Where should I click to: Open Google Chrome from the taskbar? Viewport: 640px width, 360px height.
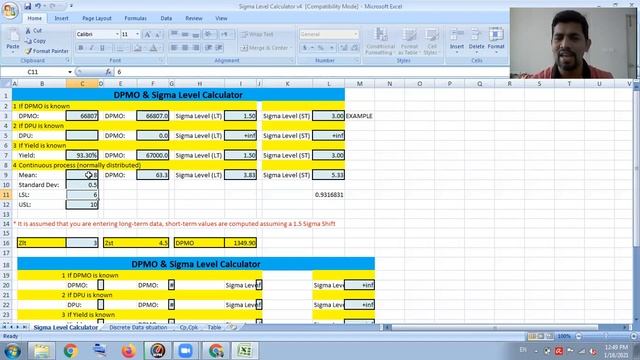coord(71,351)
